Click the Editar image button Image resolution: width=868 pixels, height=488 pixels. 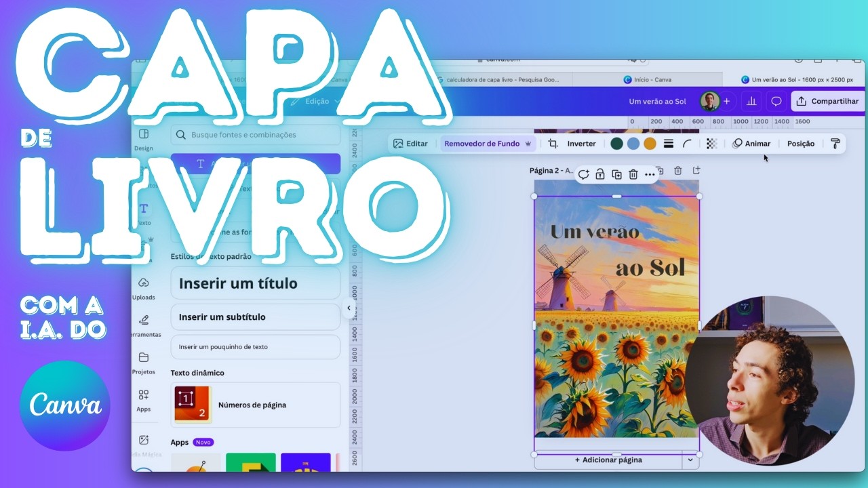pos(410,144)
